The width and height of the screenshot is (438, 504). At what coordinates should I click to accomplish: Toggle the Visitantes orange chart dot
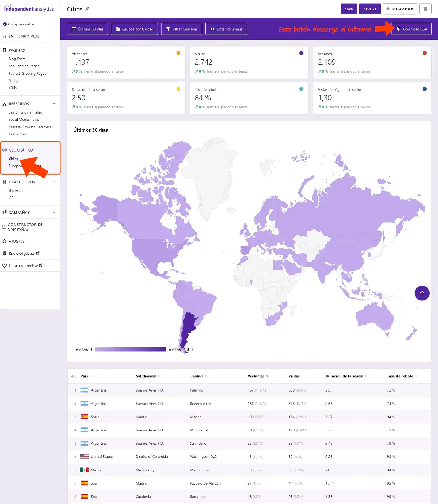pos(178,53)
